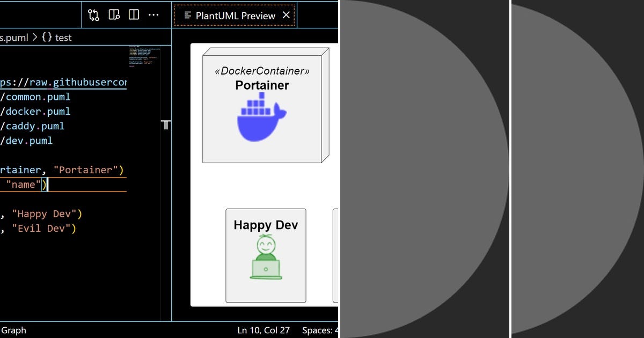Viewport: 644px width, 338px height.
Task: Click the "Happy Dev" string in code
Action: [x=44, y=214]
